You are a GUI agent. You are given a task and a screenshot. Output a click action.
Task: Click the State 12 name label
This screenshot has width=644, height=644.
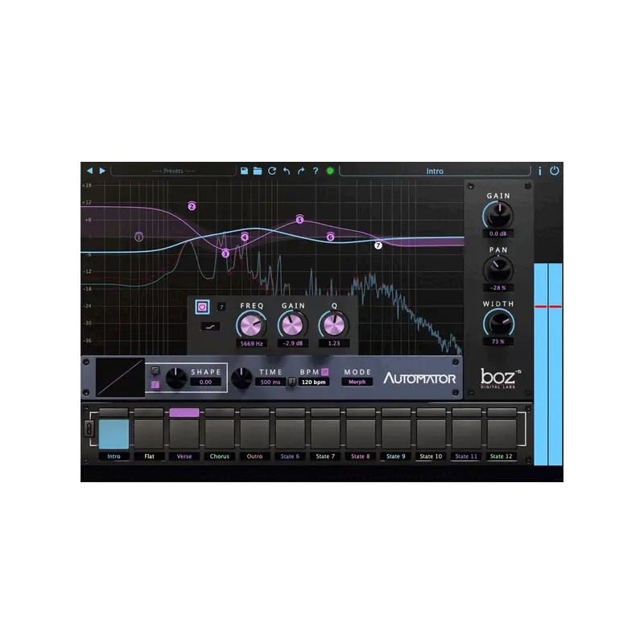[x=501, y=456]
